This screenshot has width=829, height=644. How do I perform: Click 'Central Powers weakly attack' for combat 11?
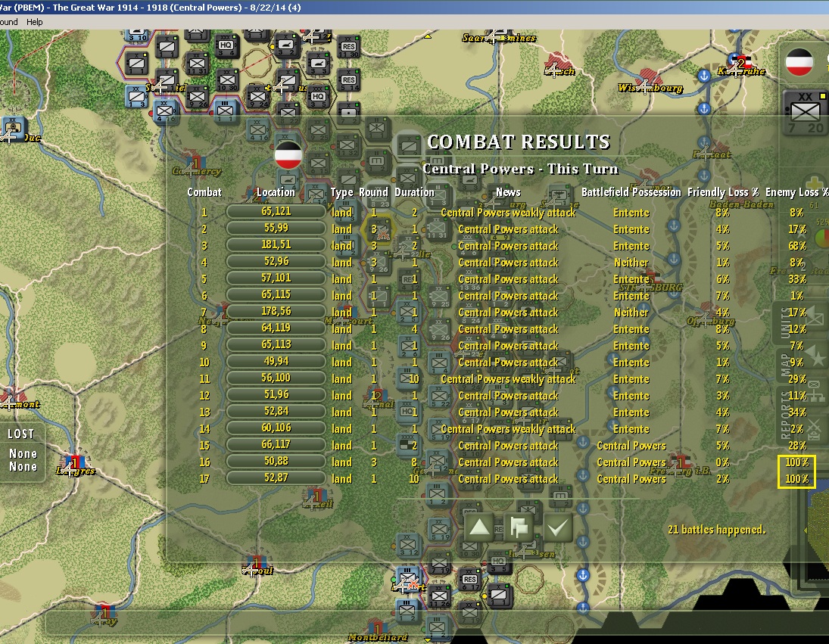coord(508,379)
